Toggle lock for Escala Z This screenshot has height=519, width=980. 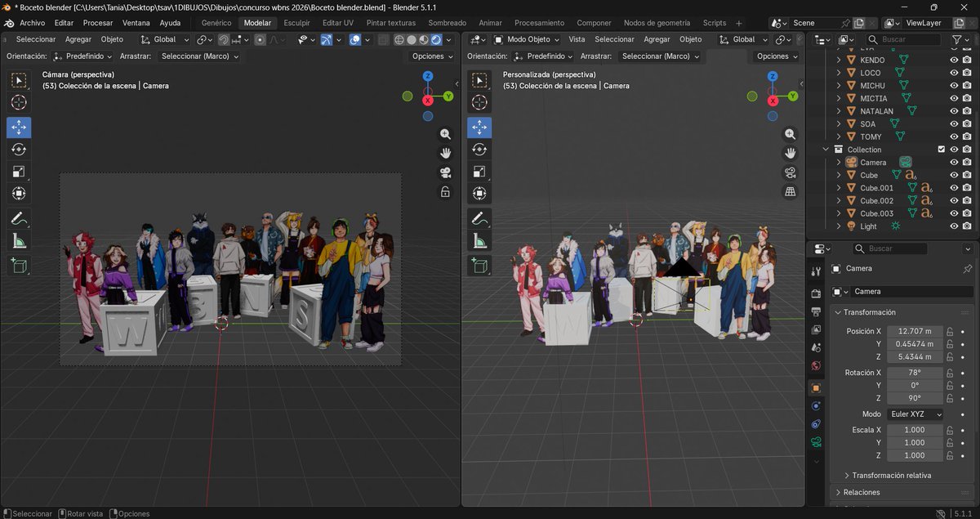(x=951, y=455)
